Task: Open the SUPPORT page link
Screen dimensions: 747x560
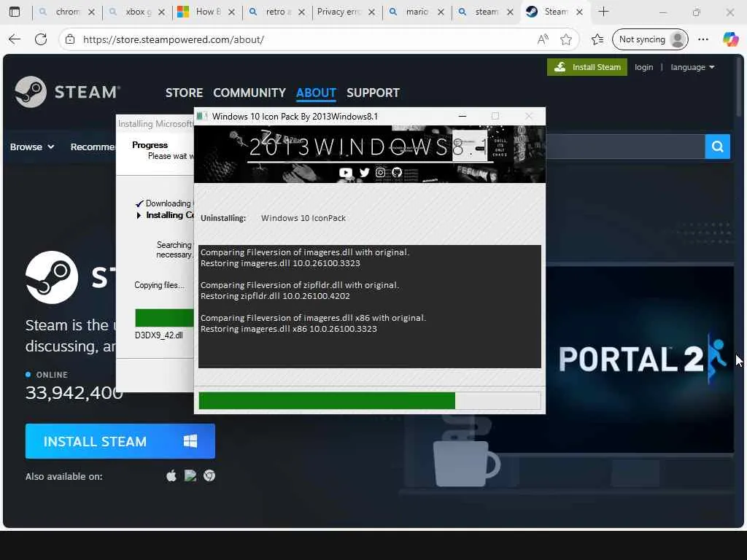Action: 373,93
